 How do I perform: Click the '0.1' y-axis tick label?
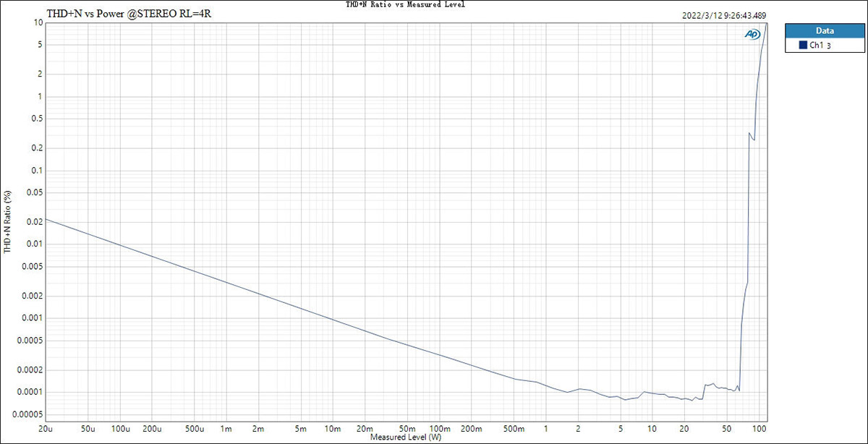pyautogui.click(x=37, y=171)
